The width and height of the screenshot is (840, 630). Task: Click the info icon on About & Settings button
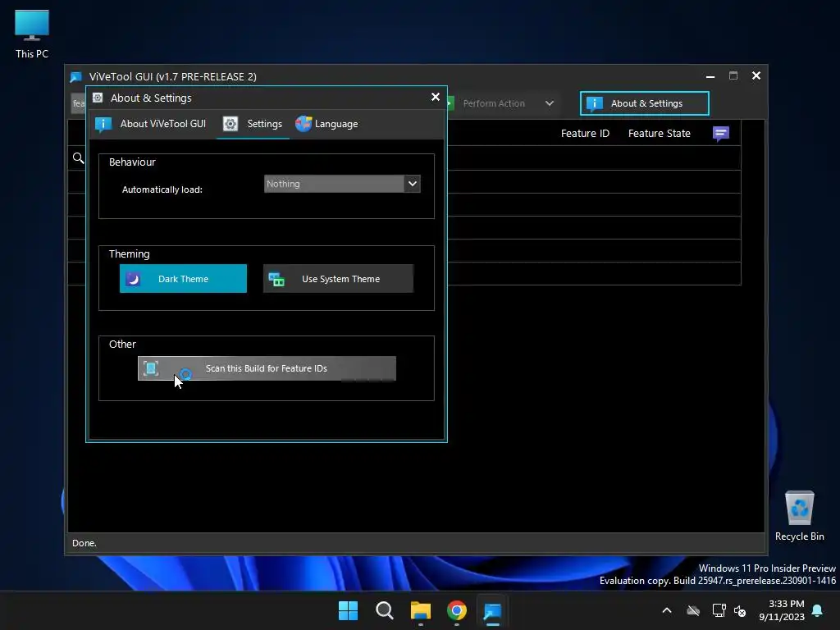[x=594, y=103]
